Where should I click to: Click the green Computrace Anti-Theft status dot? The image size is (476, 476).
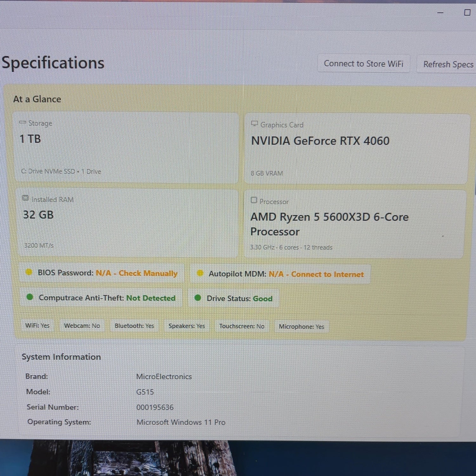coord(30,297)
